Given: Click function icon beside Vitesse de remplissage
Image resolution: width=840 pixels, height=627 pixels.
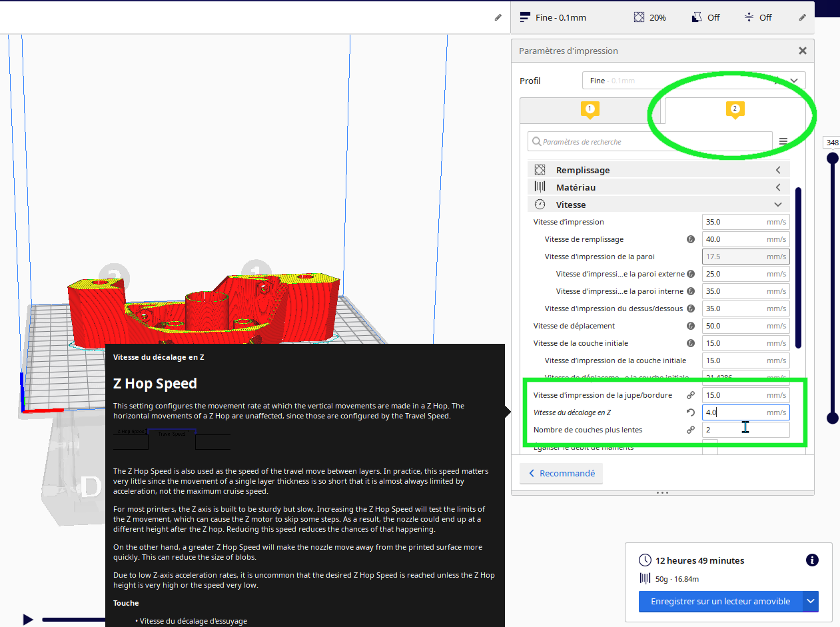Looking at the screenshot, I should click(691, 239).
